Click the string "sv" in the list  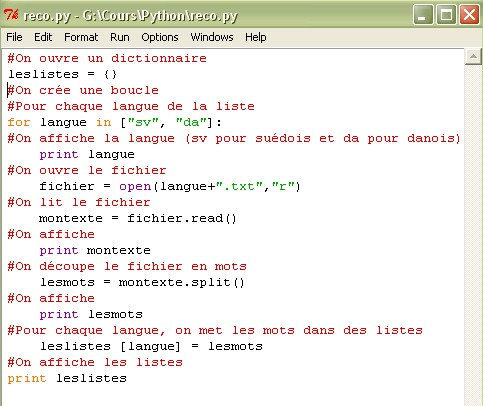(x=143, y=122)
